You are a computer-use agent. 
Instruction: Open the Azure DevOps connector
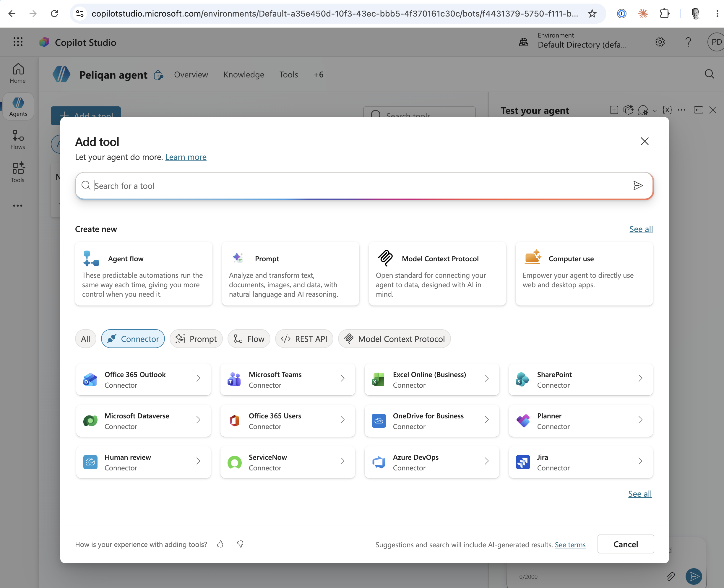click(432, 462)
